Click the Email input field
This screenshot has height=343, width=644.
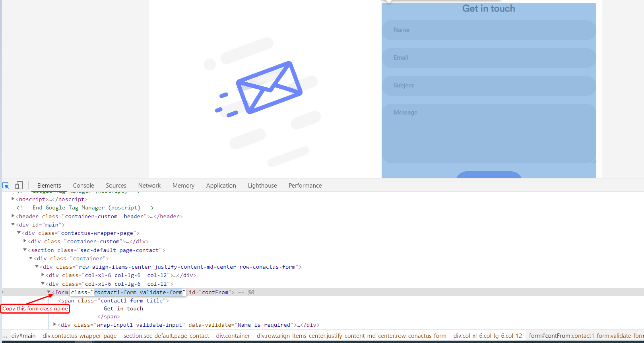point(489,58)
